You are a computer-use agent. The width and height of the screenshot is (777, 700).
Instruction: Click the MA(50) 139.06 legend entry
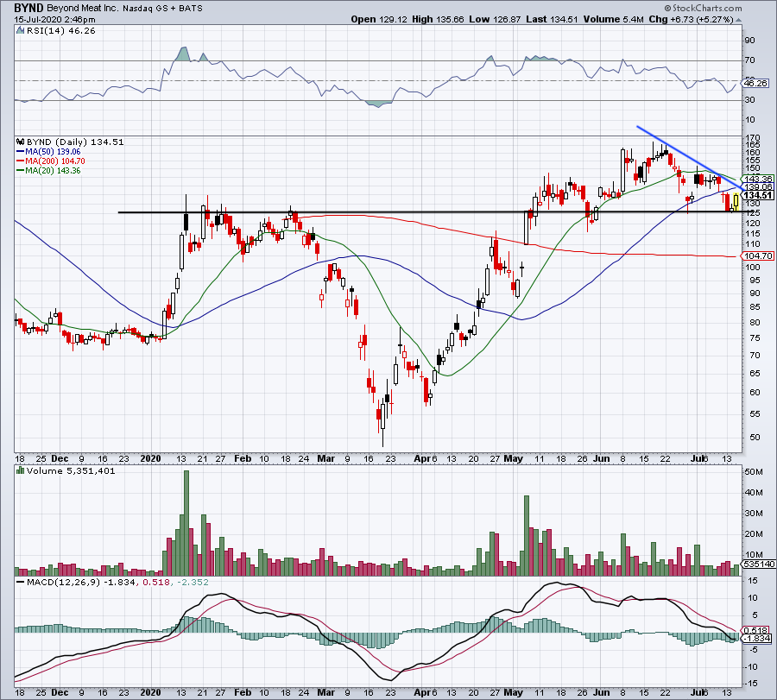[53, 152]
